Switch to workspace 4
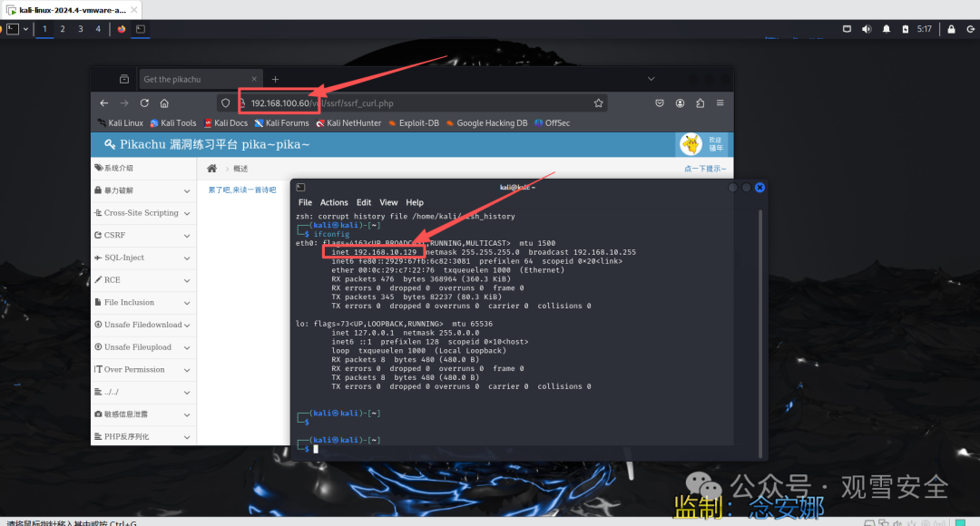The width and height of the screenshot is (980, 526). tap(98, 29)
